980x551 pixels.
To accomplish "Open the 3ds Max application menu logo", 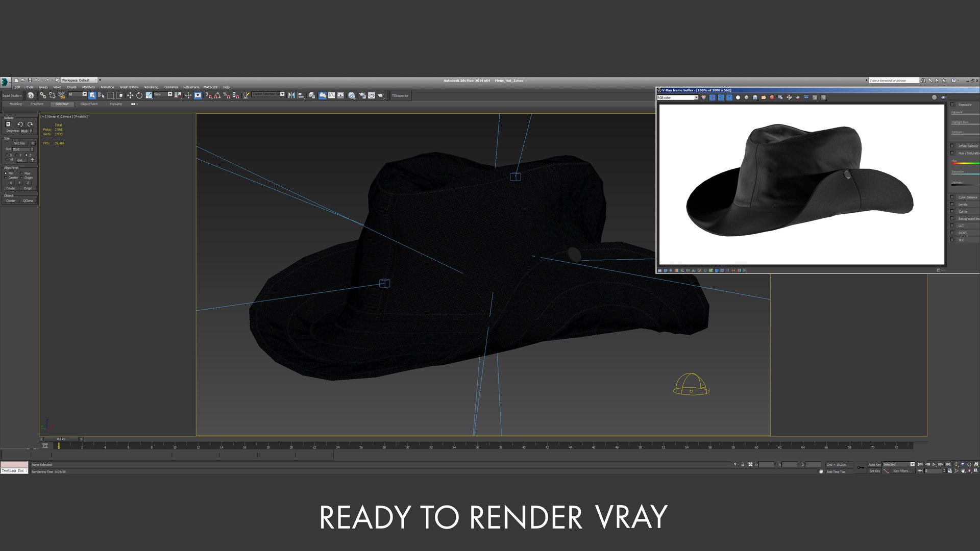I will pos(5,82).
